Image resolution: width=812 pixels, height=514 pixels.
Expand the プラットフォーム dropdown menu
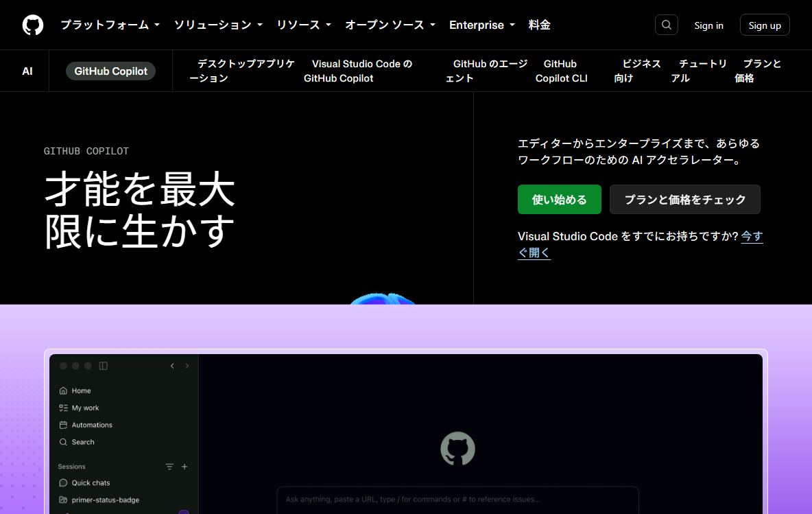110,25
